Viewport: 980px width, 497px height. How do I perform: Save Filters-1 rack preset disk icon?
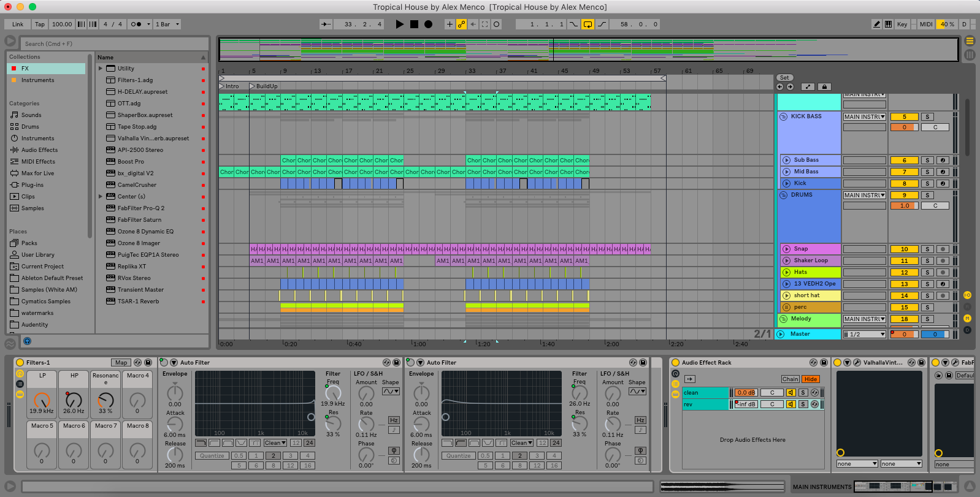(148, 363)
